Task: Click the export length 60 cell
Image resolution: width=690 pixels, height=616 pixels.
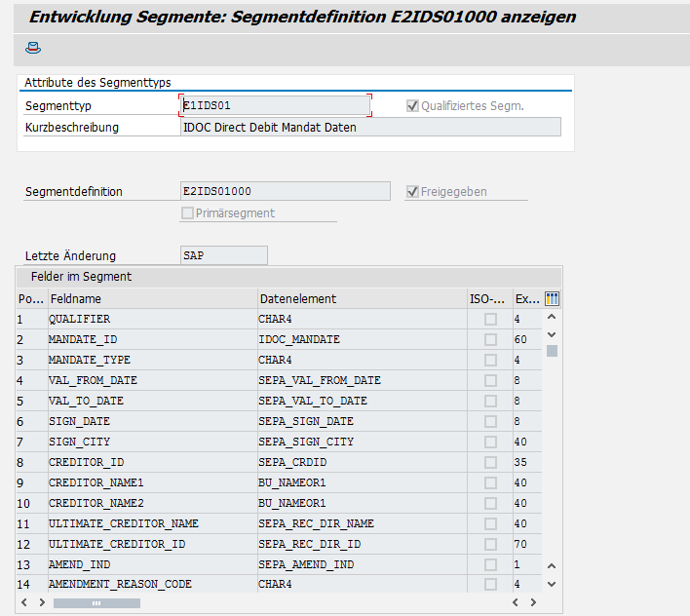Action: click(527, 339)
